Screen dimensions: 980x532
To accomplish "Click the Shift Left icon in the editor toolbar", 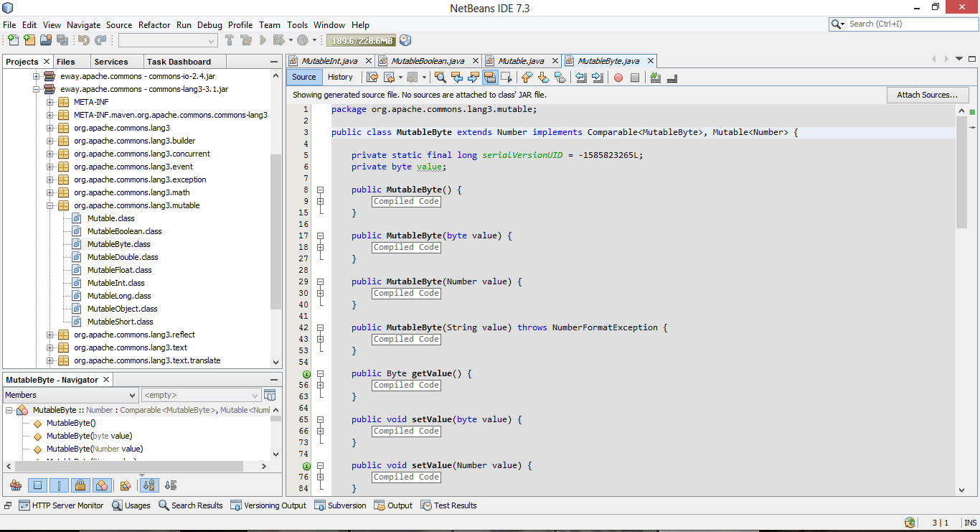I will (580, 77).
